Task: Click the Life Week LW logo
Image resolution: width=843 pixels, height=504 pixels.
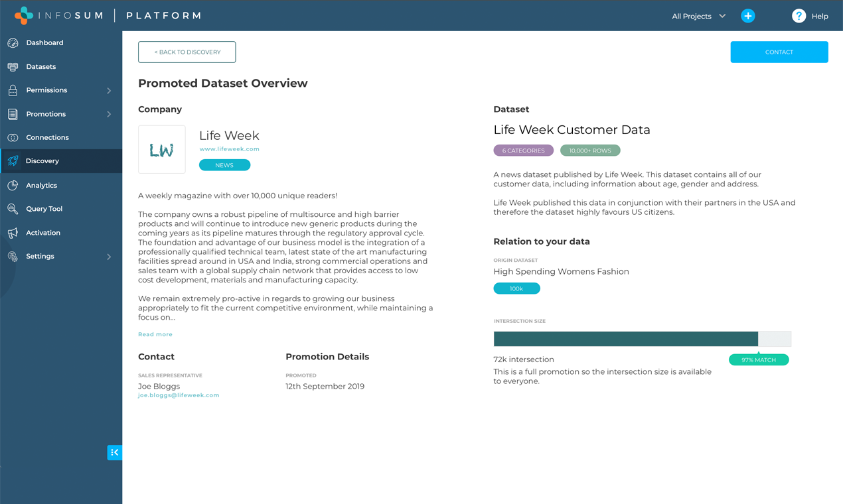Action: [162, 150]
